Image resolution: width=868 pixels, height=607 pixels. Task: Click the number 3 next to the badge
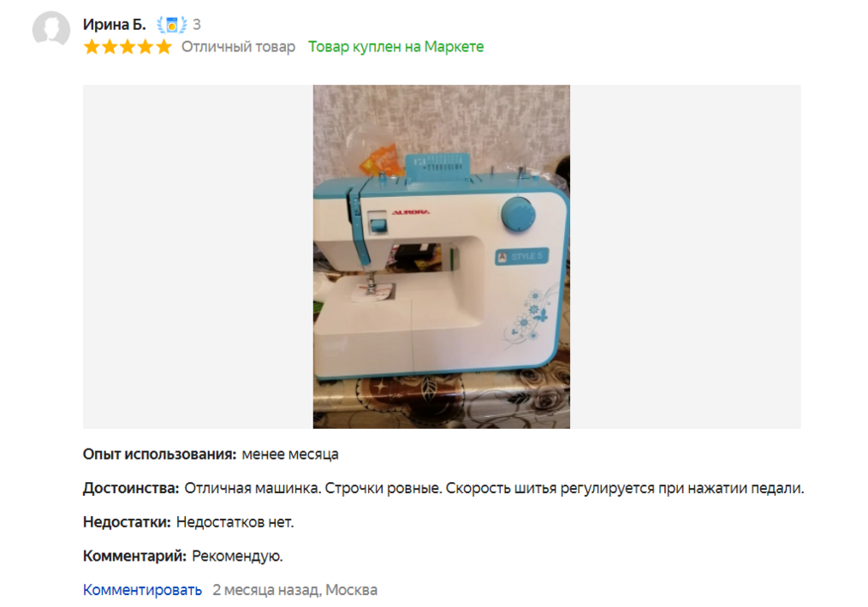197,24
